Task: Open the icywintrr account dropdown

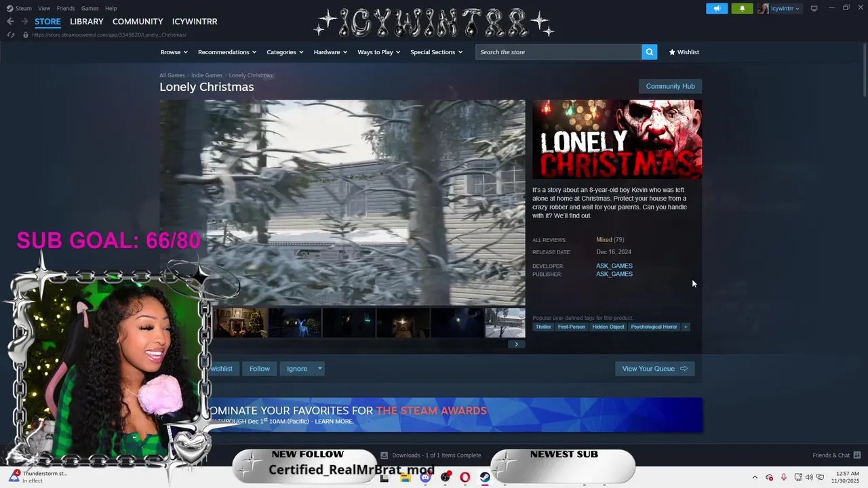Action: [785, 8]
